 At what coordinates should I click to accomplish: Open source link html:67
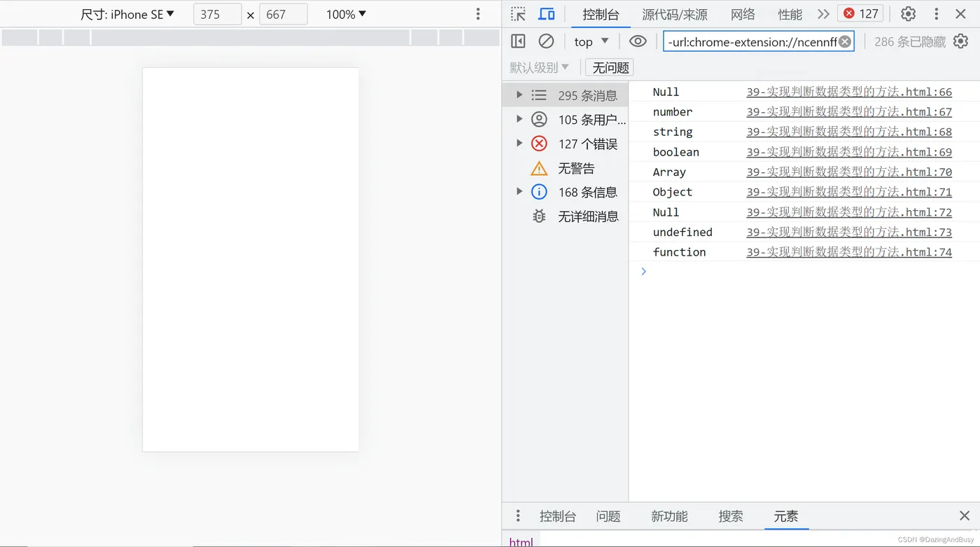pos(849,112)
